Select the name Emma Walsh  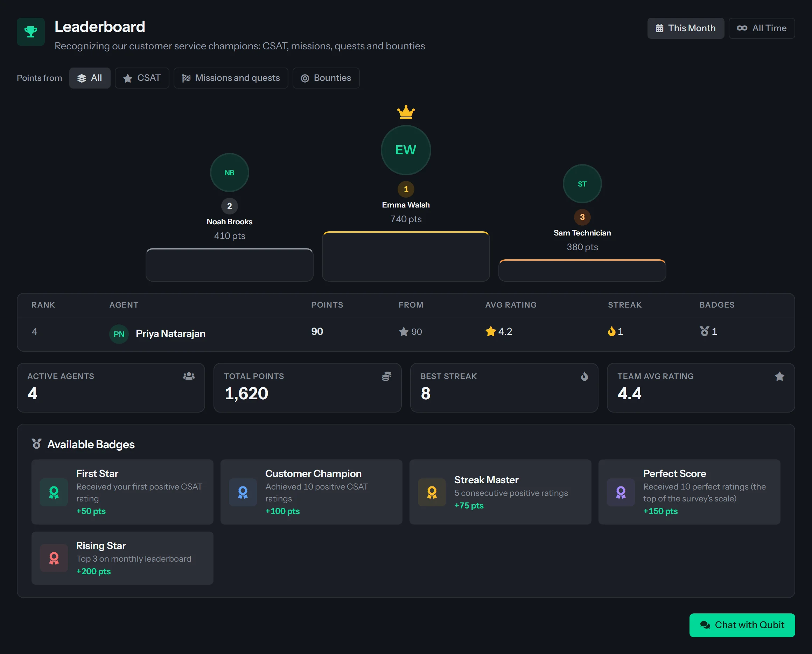406,205
